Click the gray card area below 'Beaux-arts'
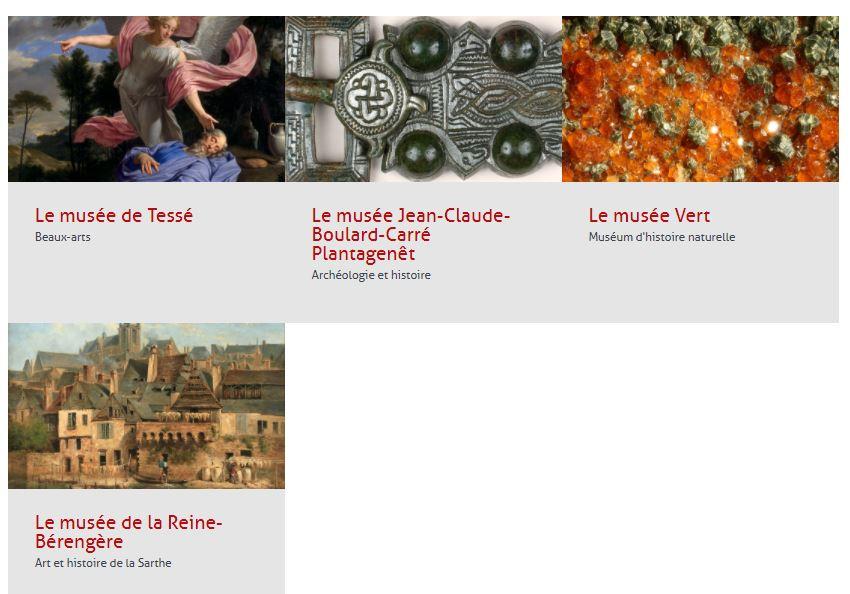 tap(146, 283)
